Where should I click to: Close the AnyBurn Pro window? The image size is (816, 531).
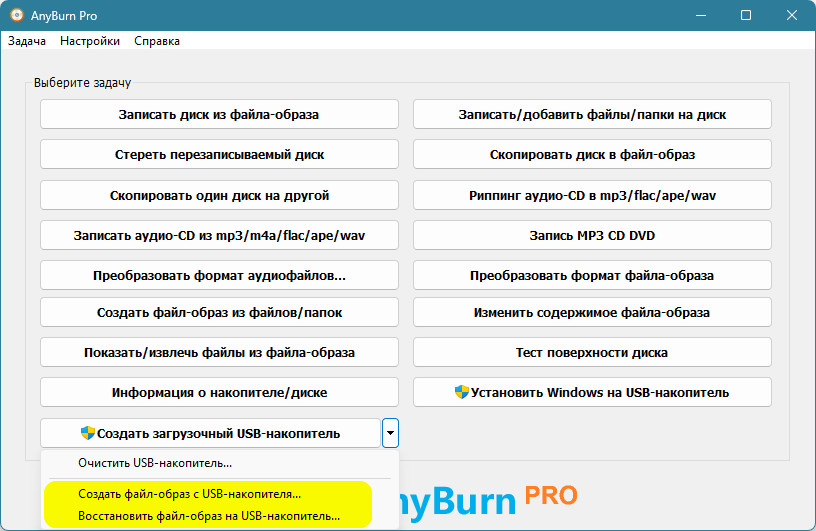pos(792,15)
